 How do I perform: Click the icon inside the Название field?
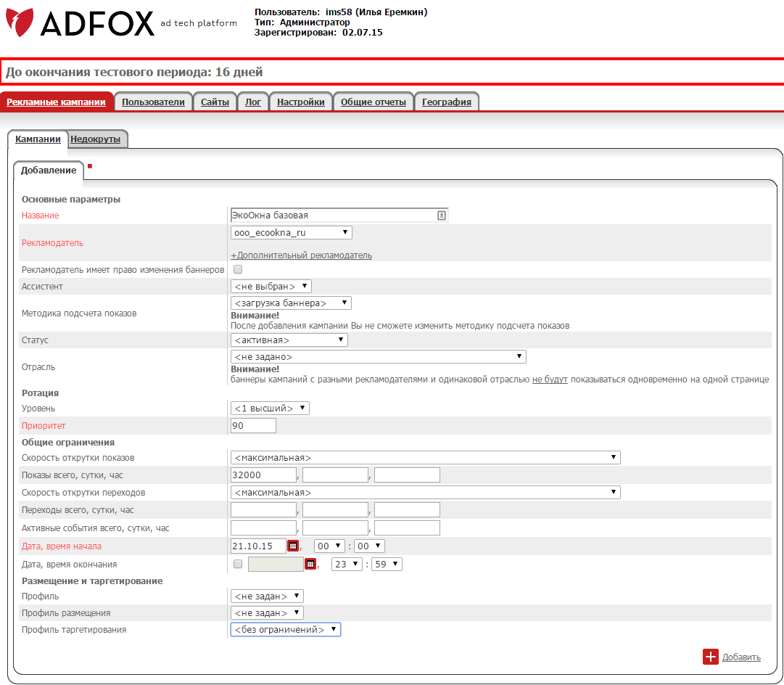tap(441, 216)
